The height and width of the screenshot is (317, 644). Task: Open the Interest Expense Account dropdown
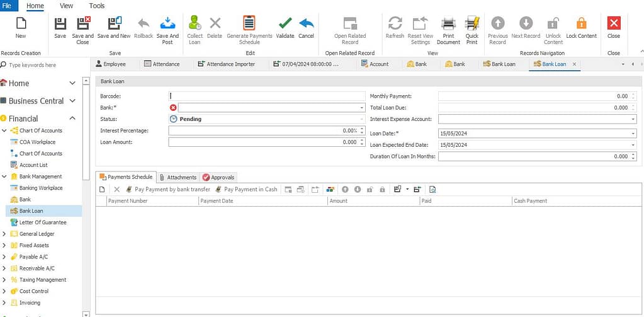[633, 119]
